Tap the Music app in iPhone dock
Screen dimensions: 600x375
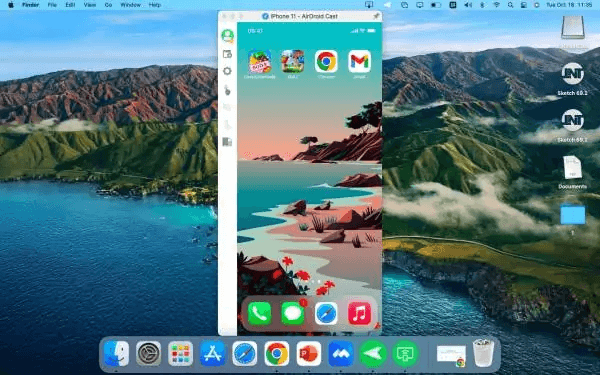[x=359, y=313]
